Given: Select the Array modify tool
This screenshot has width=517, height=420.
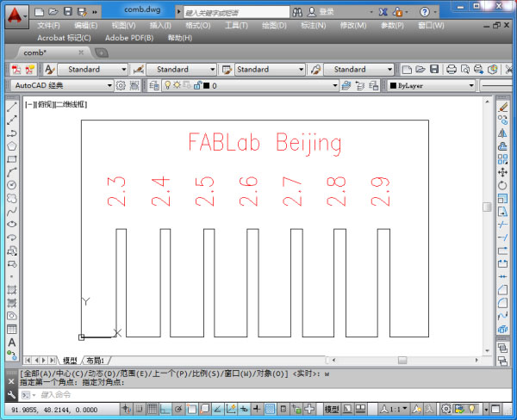Looking at the screenshot, I should point(502,159).
